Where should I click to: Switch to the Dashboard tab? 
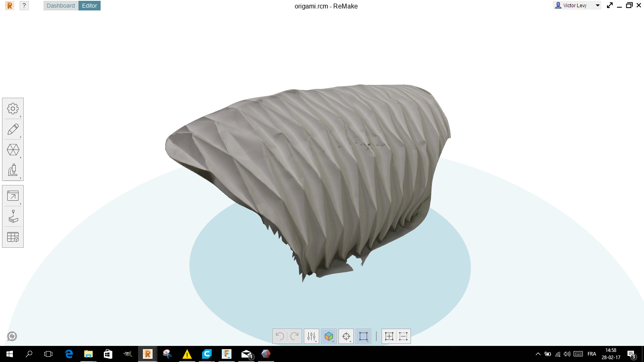coord(61,6)
